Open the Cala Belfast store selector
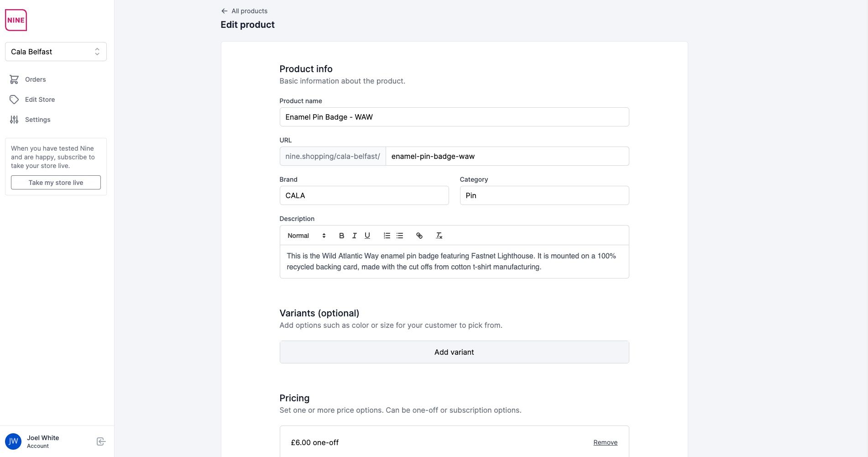This screenshot has height=457, width=868. click(56, 52)
